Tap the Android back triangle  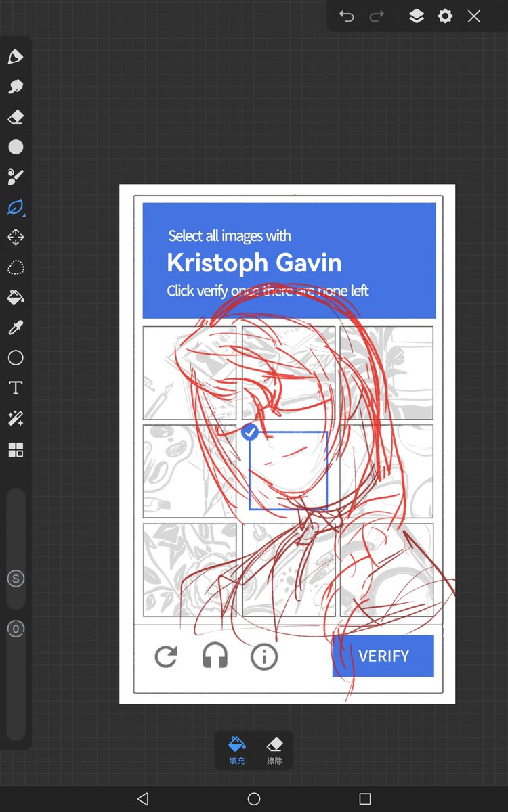142,798
